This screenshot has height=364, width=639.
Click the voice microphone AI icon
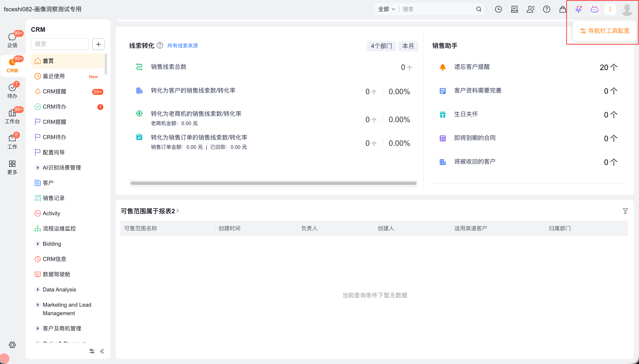[x=578, y=9]
